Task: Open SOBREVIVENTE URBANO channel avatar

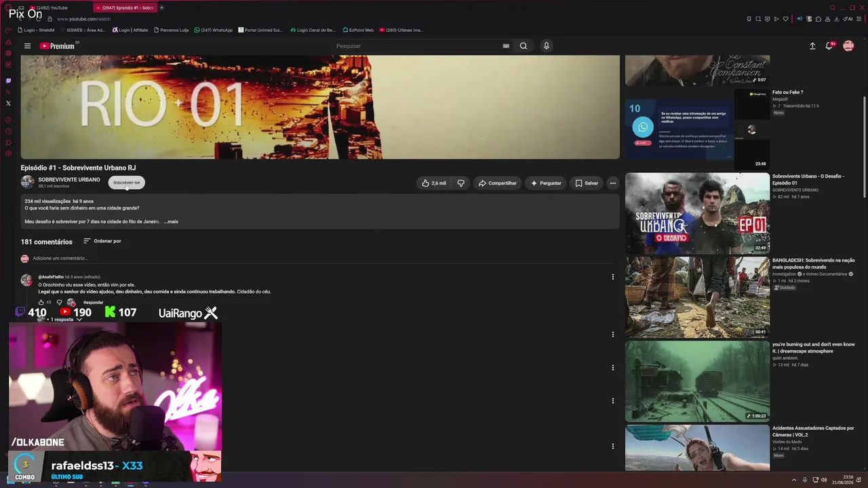Action: pyautogui.click(x=27, y=182)
